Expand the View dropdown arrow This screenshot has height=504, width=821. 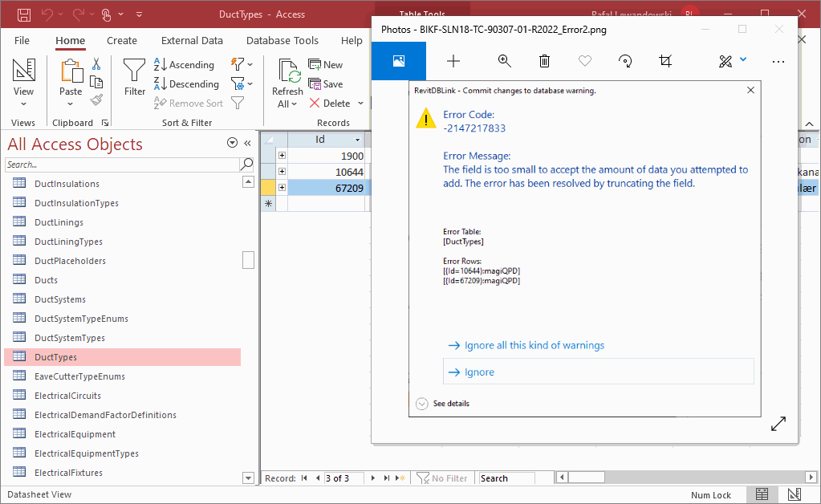[x=23, y=104]
